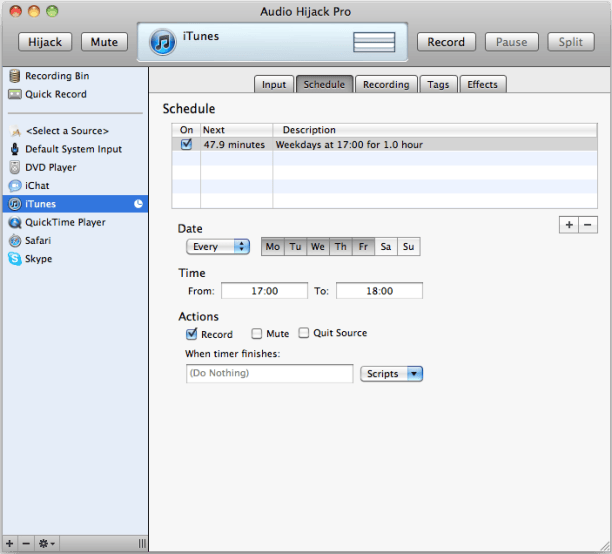Viewport: 612px width, 554px height.
Task: Select the iChat bubble icon
Action: 15,186
